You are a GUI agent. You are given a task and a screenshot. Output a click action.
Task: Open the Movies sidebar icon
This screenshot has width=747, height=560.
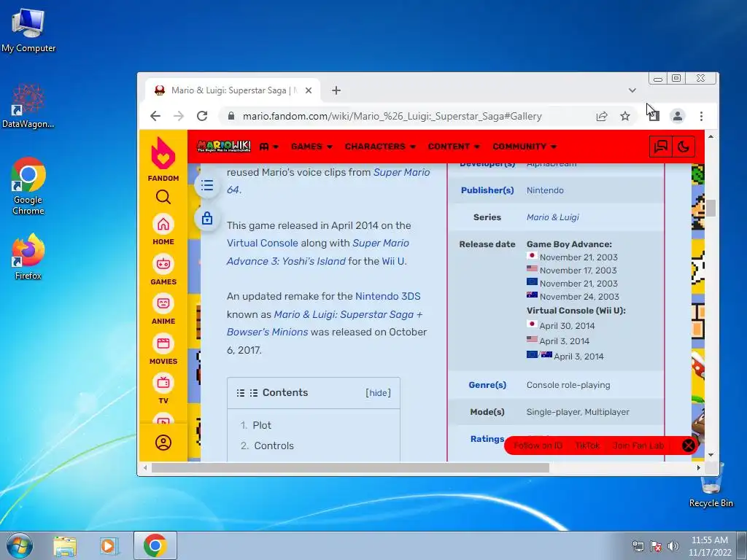pyautogui.click(x=163, y=343)
